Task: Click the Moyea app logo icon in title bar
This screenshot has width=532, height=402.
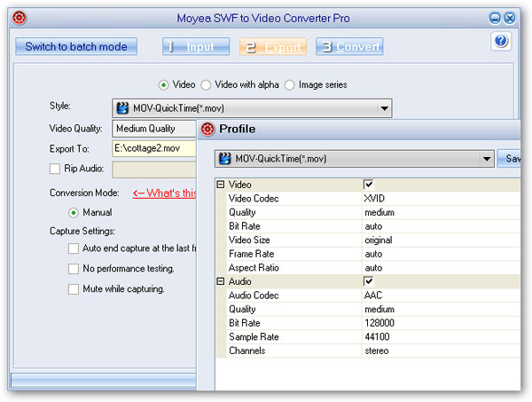Action: coord(20,18)
